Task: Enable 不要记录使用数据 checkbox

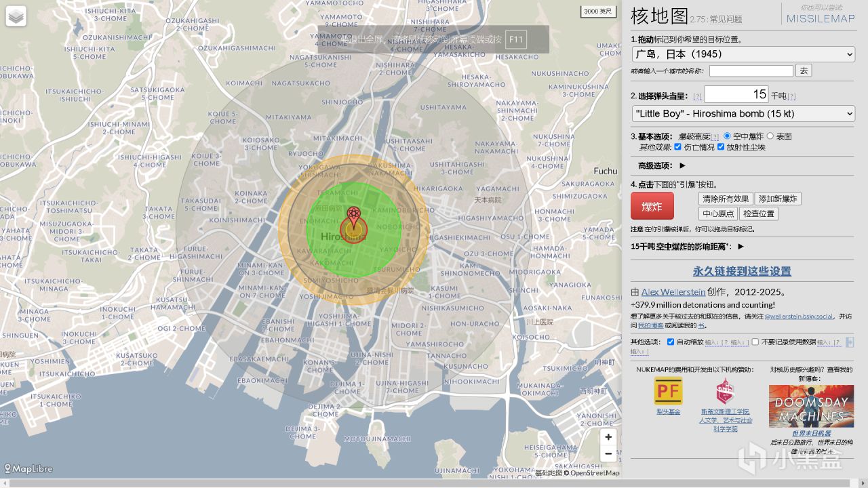Action: coord(755,342)
